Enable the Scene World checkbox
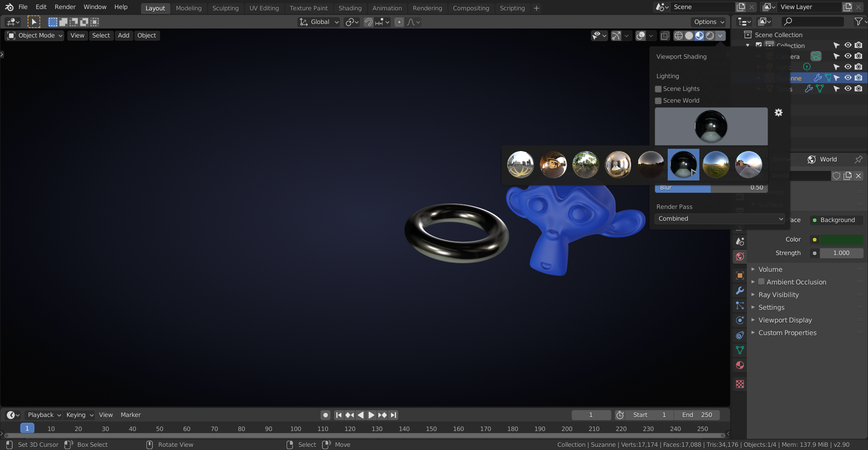 [x=658, y=101]
